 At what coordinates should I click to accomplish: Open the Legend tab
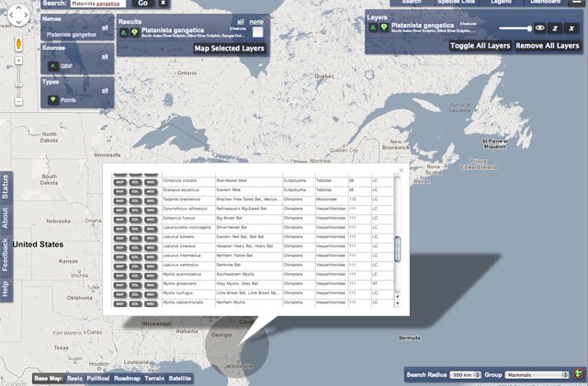[501, 2]
